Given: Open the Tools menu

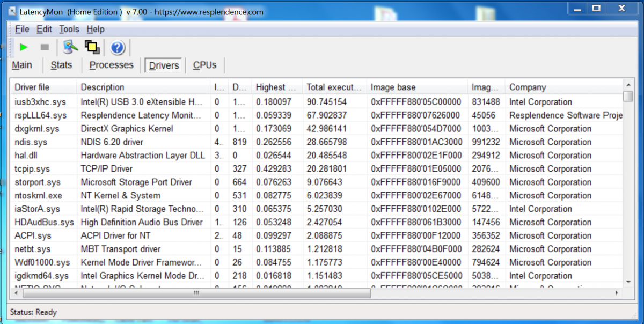Looking at the screenshot, I should pyautogui.click(x=69, y=30).
